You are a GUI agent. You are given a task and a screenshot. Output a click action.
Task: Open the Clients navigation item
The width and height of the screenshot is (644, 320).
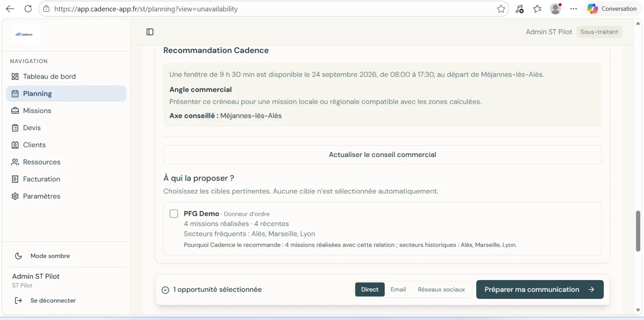66,145
